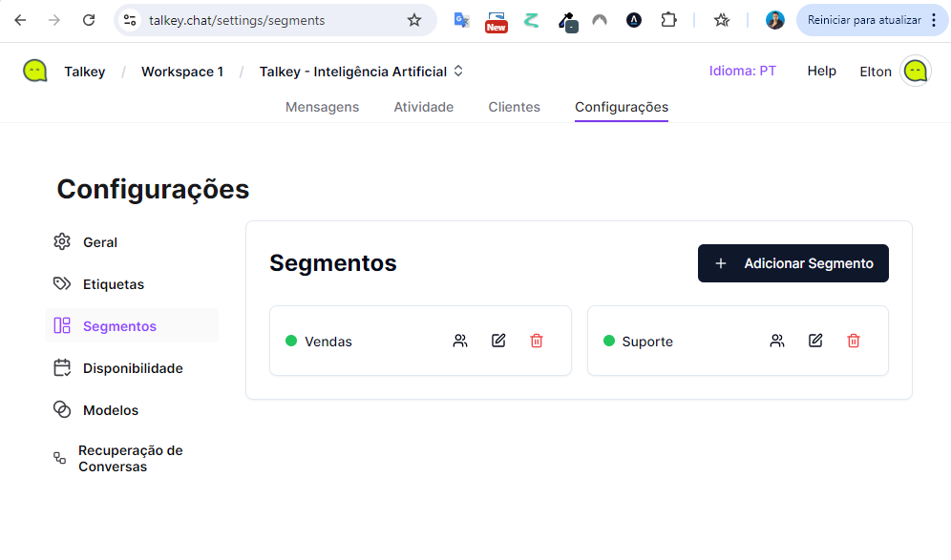
Task: Switch to the Mensagens tab
Action: coord(322,107)
